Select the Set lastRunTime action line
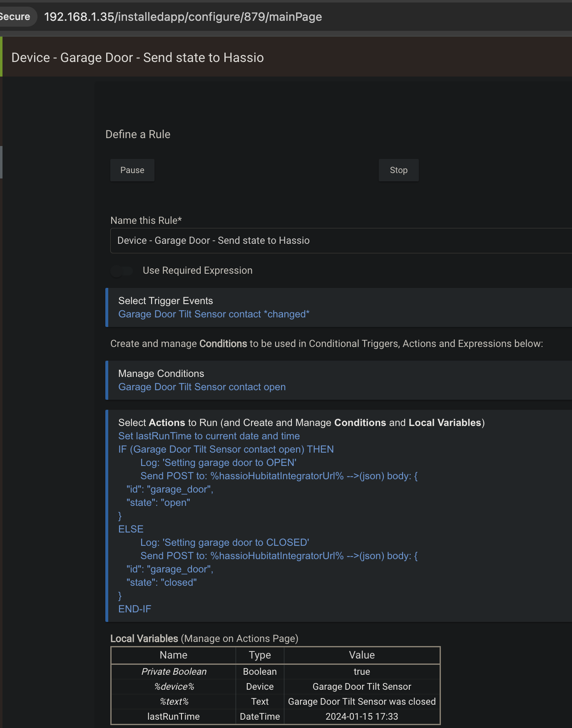The width and height of the screenshot is (572, 728). (209, 436)
